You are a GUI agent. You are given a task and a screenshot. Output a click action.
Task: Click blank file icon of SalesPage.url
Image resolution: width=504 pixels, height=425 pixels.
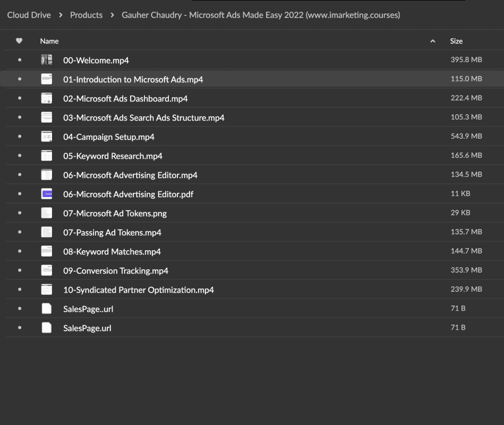coord(47,328)
